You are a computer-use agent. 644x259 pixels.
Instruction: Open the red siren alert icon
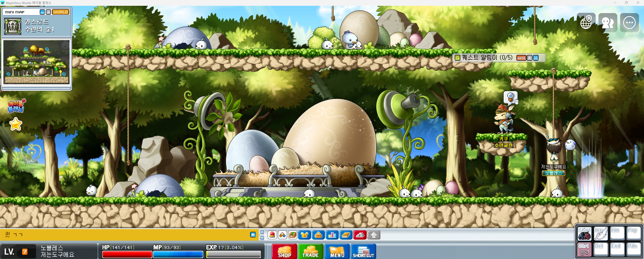[x=272, y=235]
